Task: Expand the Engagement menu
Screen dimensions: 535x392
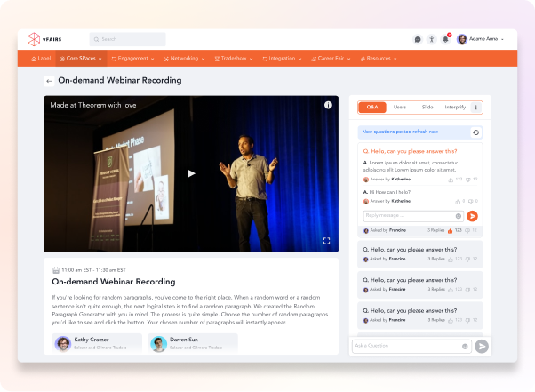Action: tap(132, 59)
